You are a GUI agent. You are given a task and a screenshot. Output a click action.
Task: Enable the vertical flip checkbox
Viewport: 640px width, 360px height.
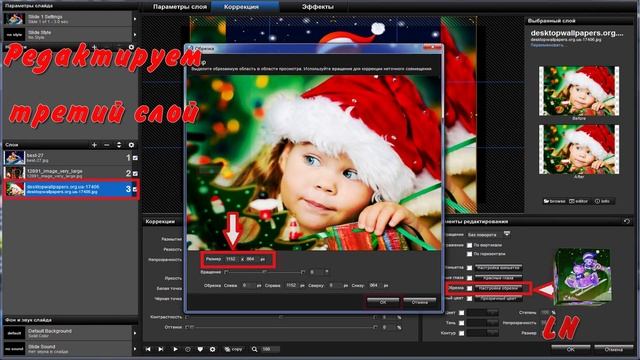point(469,245)
